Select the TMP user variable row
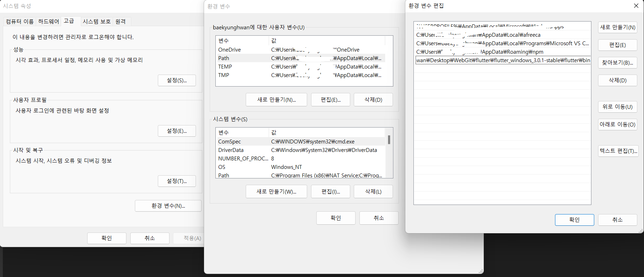This screenshot has width=644, height=277. [x=300, y=75]
